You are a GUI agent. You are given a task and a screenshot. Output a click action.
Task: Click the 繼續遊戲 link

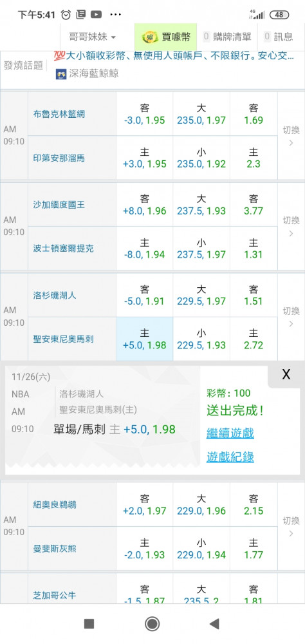pos(230,433)
